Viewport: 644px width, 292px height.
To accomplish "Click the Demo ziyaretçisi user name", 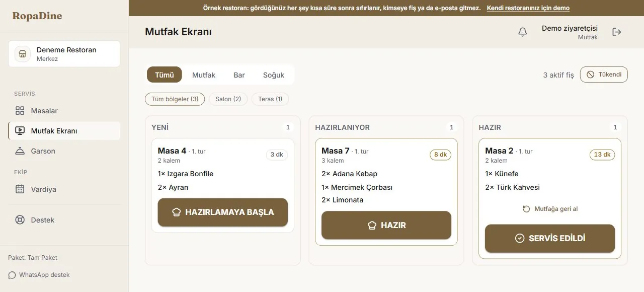I will pos(570,28).
